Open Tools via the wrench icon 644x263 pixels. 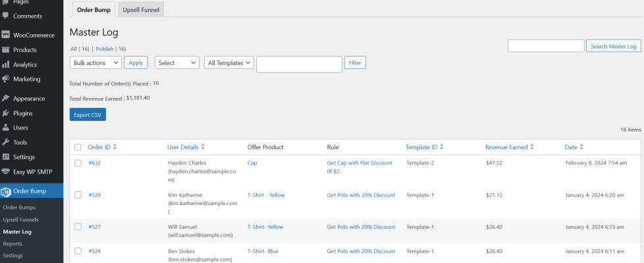tap(6, 142)
